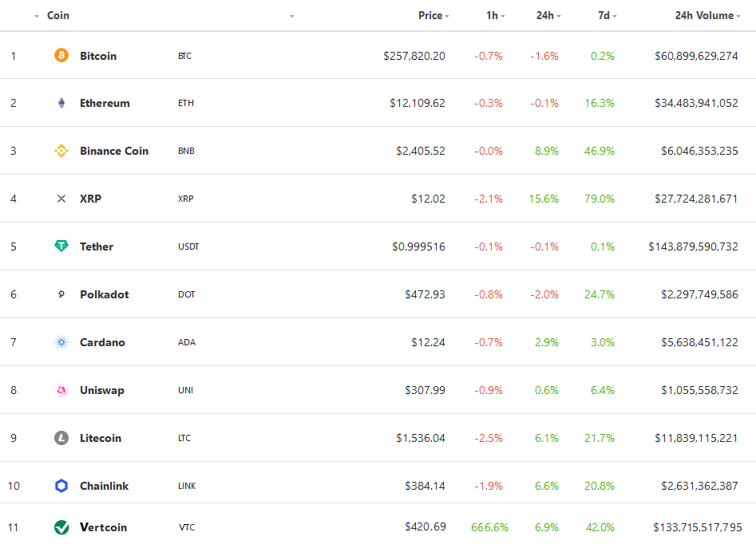Screen dimensions: 756x544
Task: Click Vertcoin volume $133,715,517,795
Action: point(698,527)
